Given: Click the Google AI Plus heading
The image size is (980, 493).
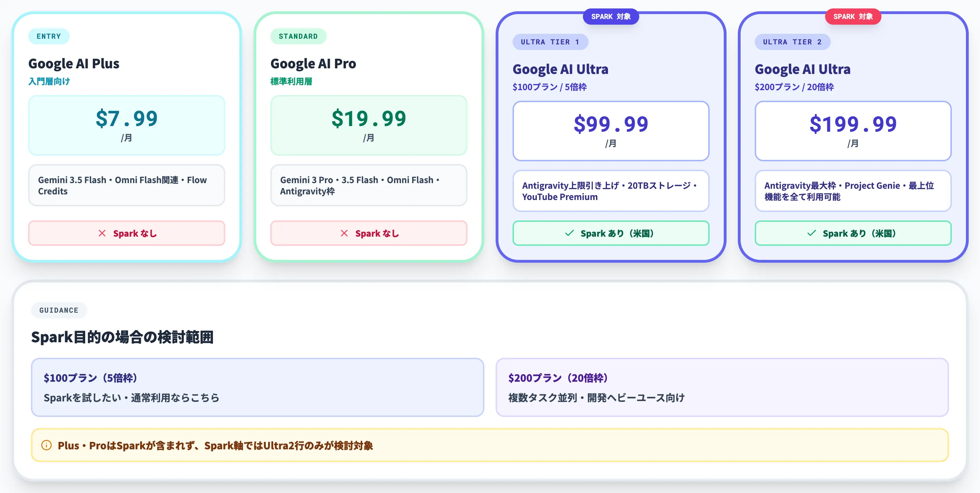Looking at the screenshot, I should coord(74,64).
